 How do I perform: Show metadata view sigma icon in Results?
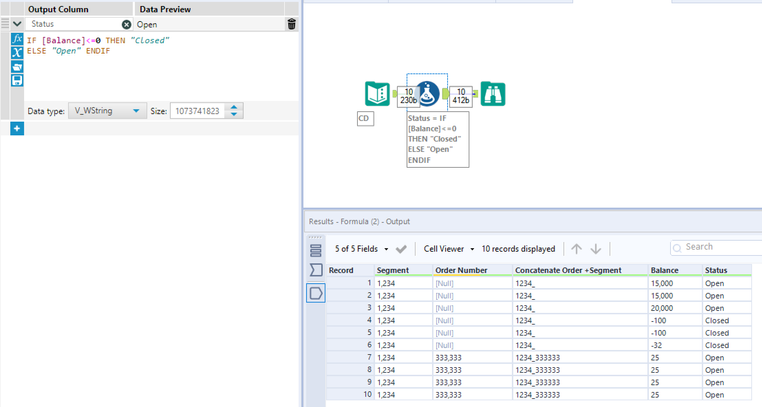click(x=316, y=270)
